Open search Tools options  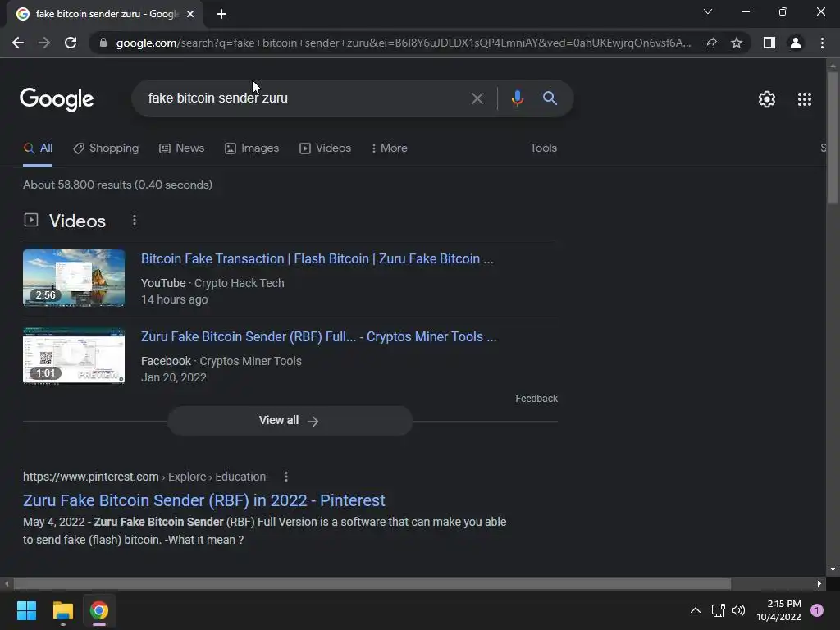pos(543,148)
